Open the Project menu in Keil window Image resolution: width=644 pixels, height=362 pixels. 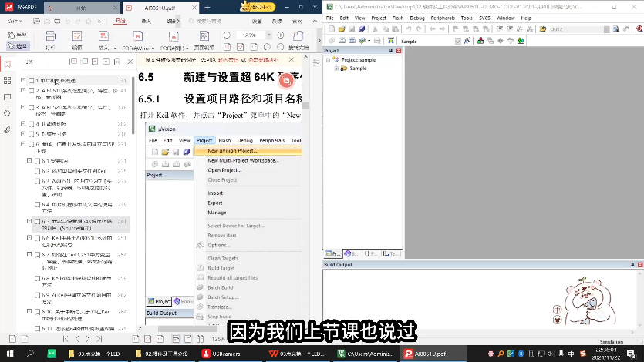378,18
